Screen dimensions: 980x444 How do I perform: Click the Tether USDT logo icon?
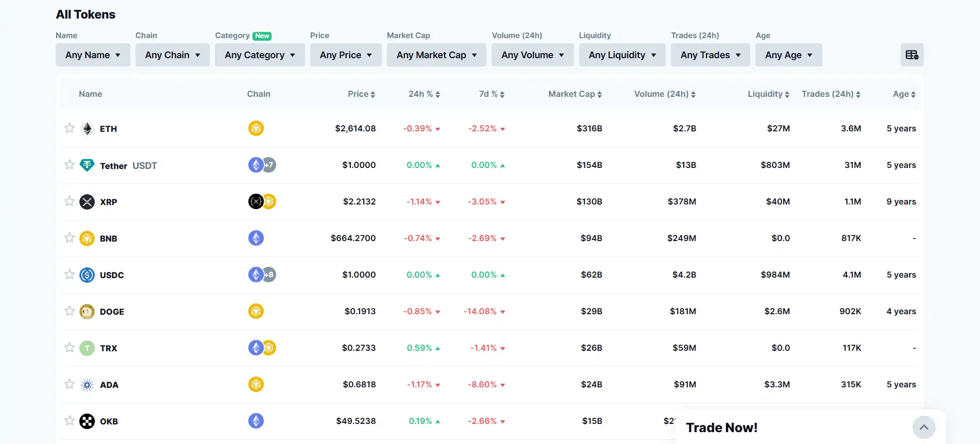pos(87,165)
